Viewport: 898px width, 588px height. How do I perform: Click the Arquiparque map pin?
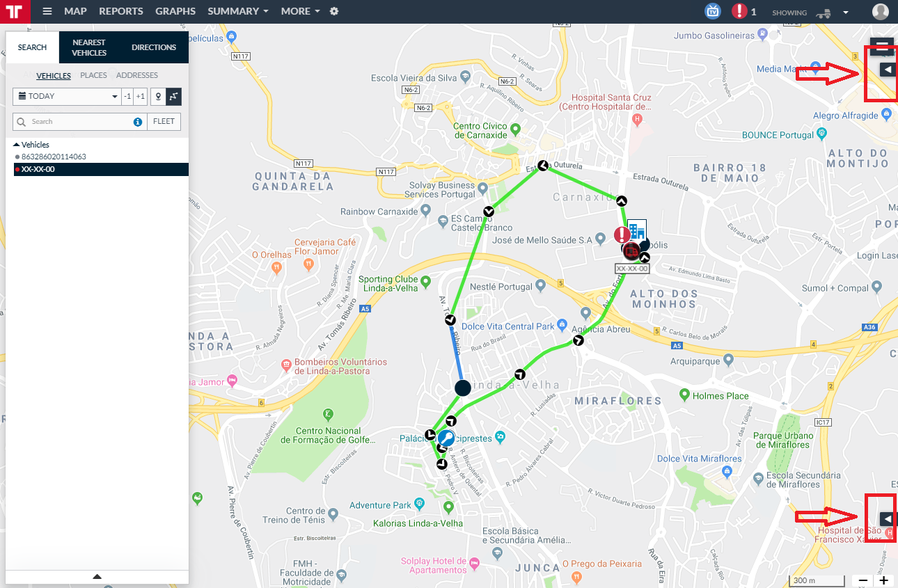(728, 360)
